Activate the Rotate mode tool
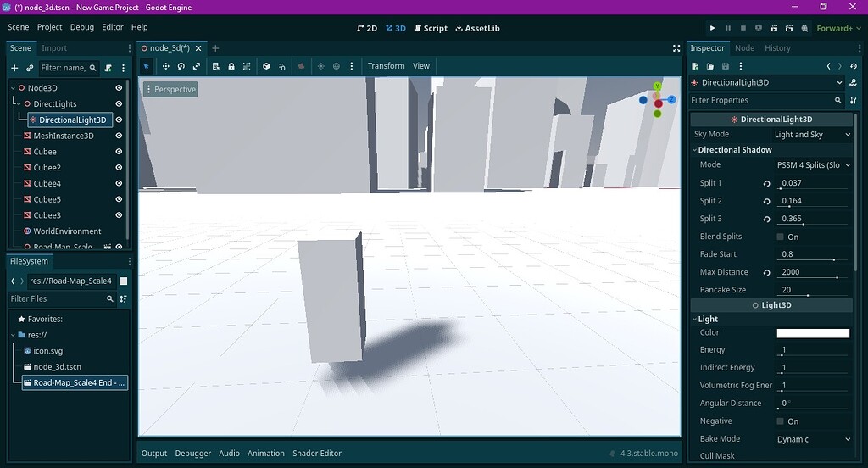Screen dimensions: 868x468 click(181, 66)
